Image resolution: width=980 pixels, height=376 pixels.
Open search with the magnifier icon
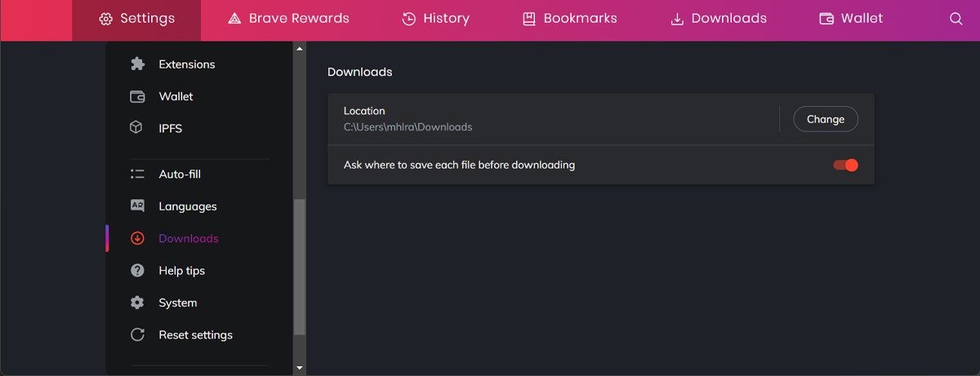[x=955, y=19]
